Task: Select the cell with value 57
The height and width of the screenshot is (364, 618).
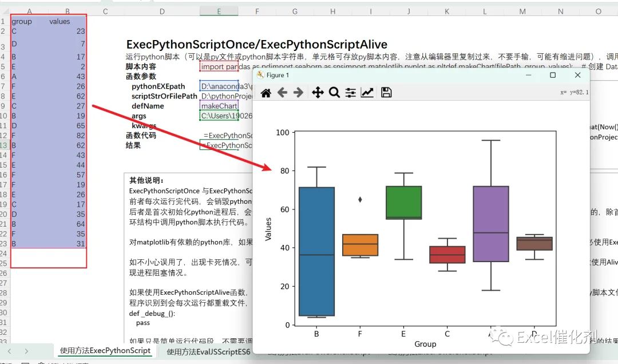Action: pos(68,175)
